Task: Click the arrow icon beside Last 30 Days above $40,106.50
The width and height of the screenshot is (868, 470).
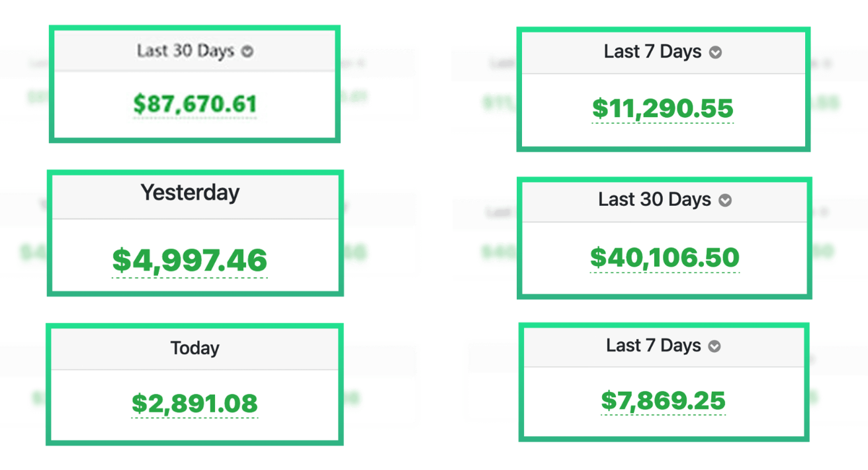Action: 725,201
